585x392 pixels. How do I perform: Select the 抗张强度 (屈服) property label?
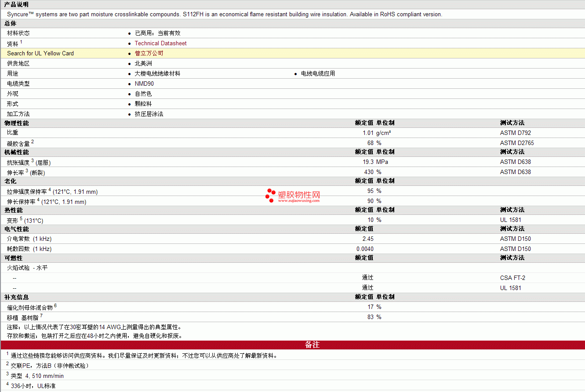point(29,162)
